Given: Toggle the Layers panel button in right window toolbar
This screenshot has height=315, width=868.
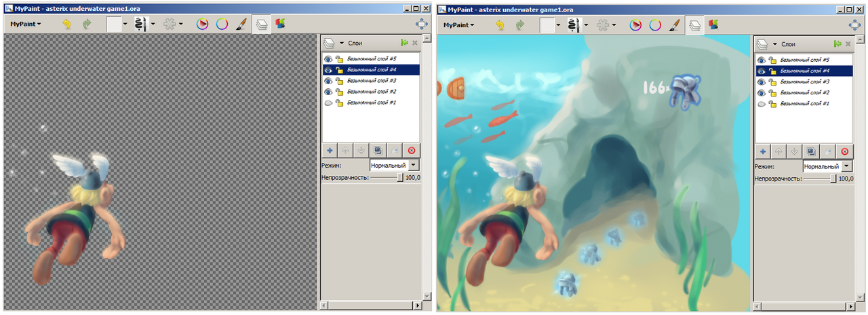Looking at the screenshot, I should coord(695,24).
